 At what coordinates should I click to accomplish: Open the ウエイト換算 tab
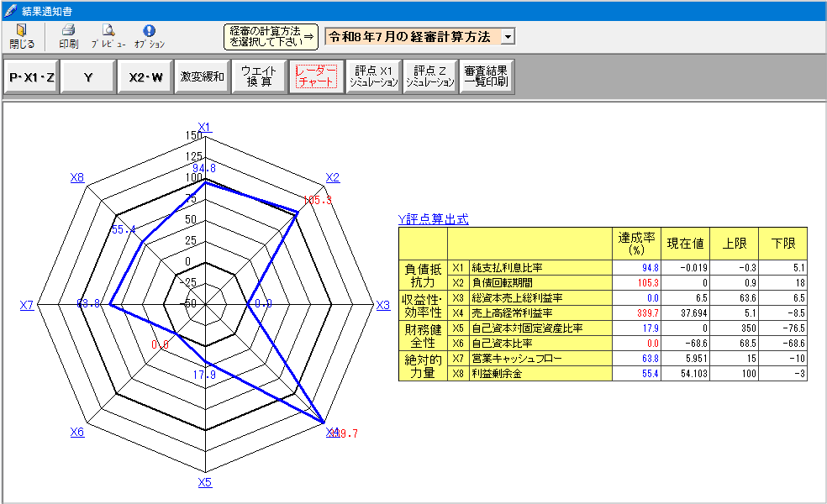pyautogui.click(x=260, y=77)
